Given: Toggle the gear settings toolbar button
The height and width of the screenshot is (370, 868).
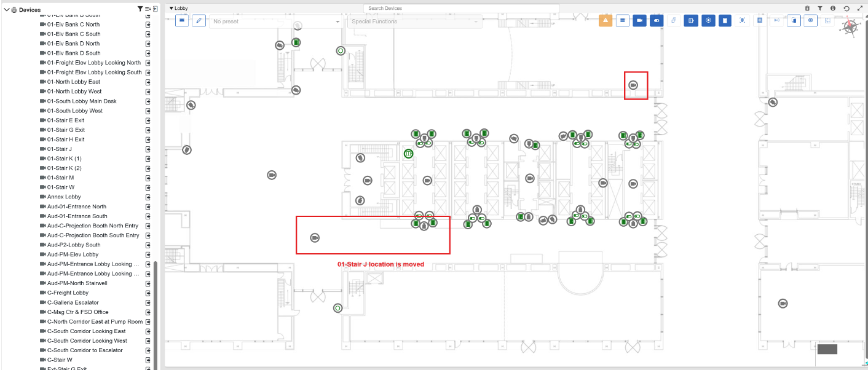Looking at the screenshot, I should pos(810,20).
